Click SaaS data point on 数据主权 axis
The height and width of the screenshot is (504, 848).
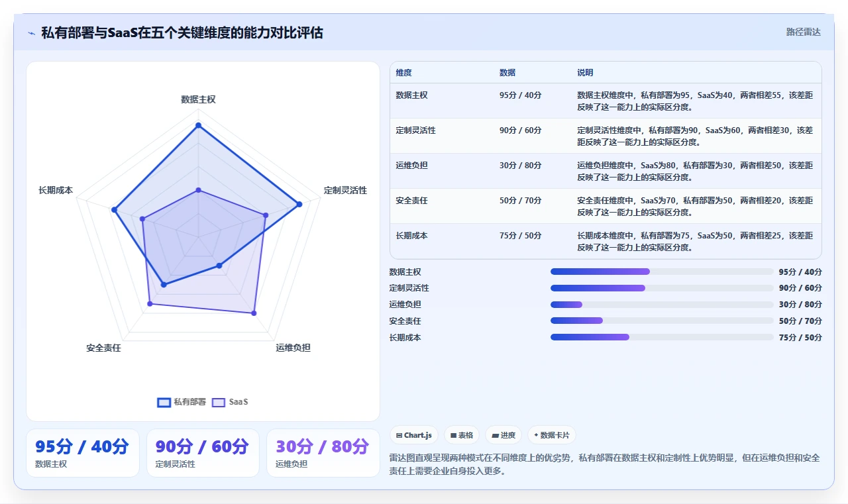[x=198, y=191]
